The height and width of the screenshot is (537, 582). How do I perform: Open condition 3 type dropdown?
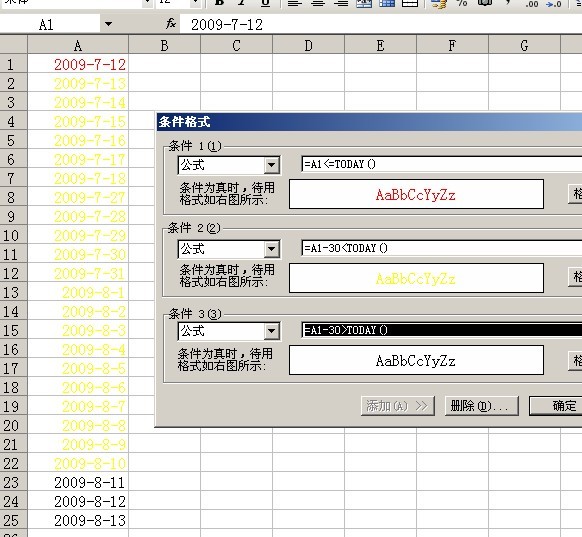click(x=272, y=331)
